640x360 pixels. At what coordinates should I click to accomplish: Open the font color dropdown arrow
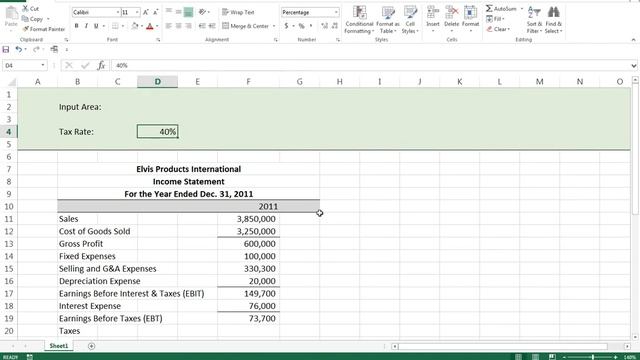(157, 26)
